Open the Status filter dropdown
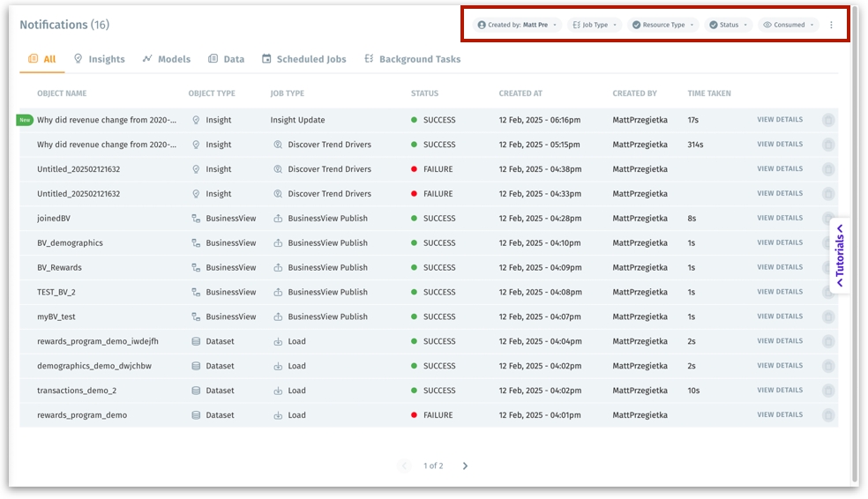868x499 pixels. coord(728,25)
